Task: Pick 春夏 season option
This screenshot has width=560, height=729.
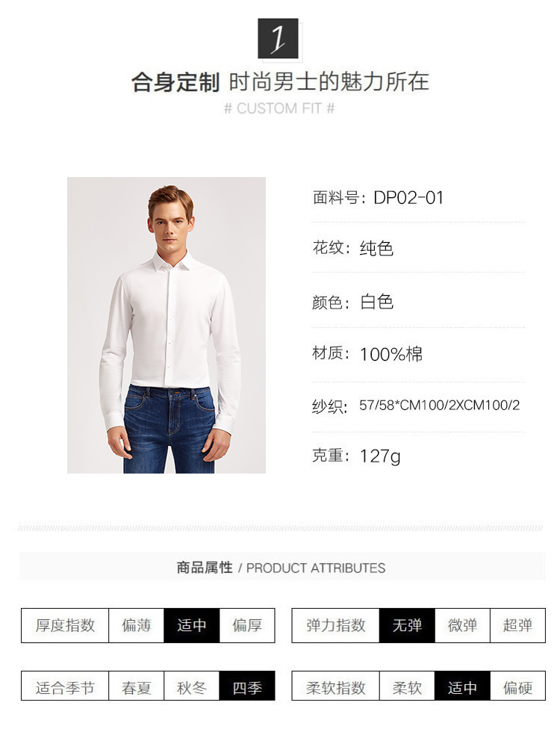Action: (136, 686)
